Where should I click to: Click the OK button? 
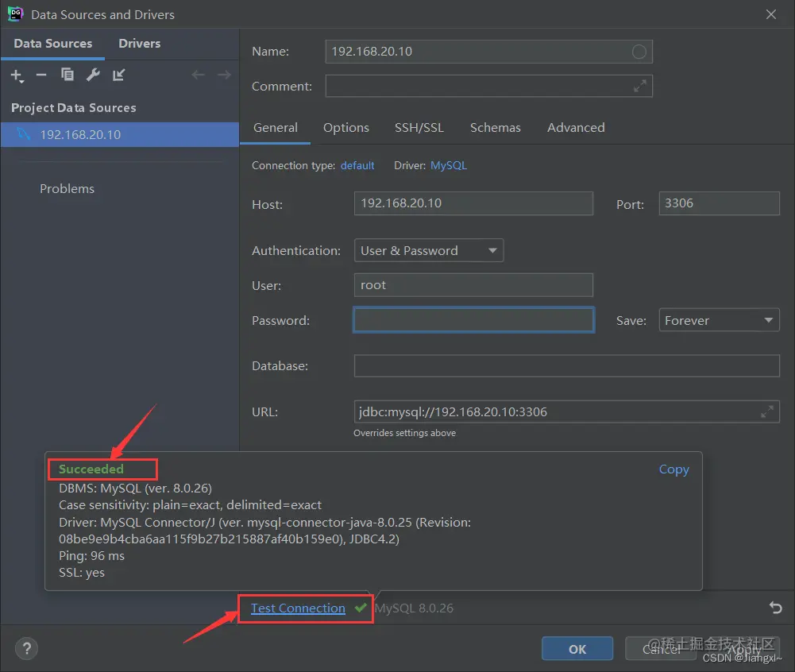click(577, 649)
